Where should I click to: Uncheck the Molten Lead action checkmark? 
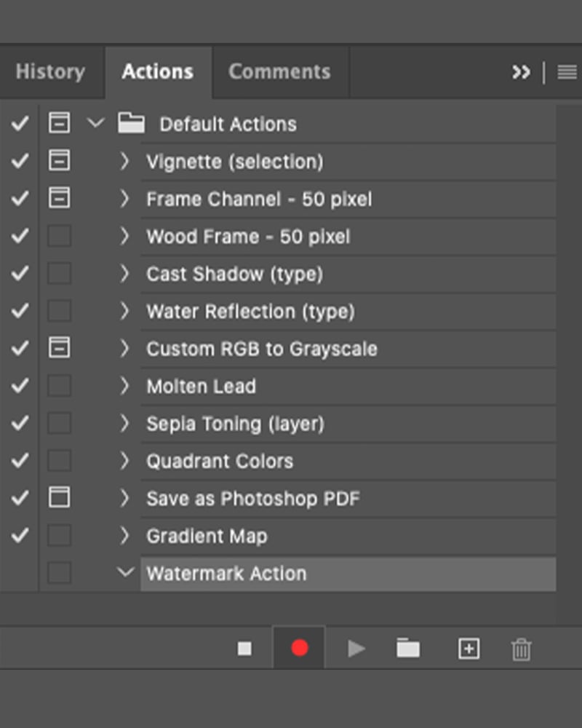point(20,385)
